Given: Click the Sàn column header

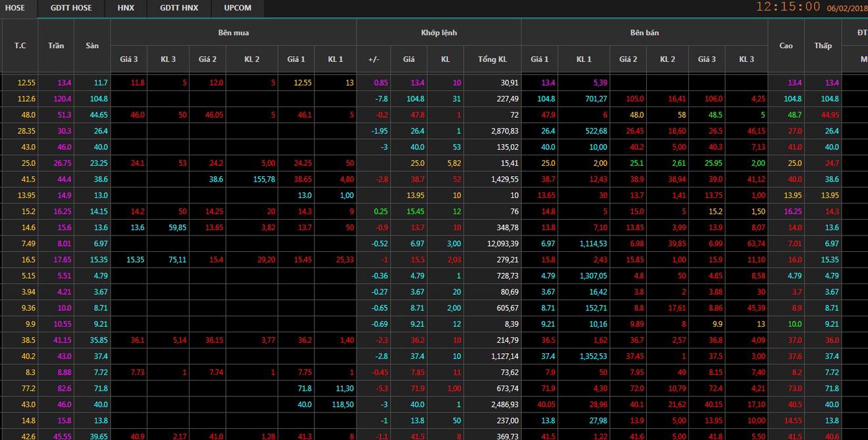Looking at the screenshot, I should [92, 45].
